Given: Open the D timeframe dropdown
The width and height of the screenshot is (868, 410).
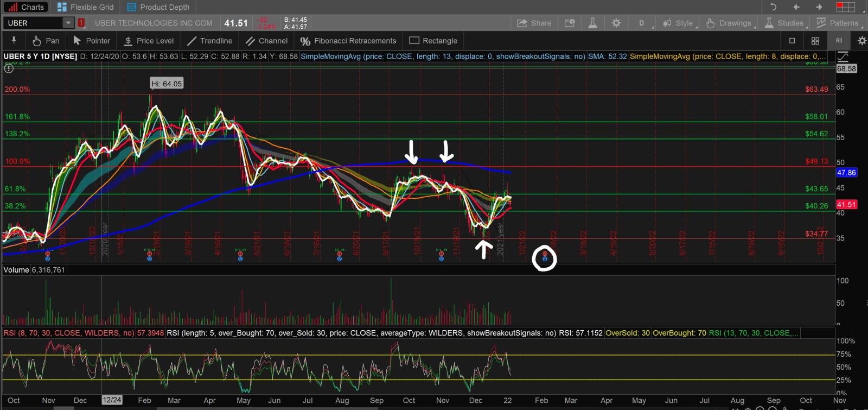Looking at the screenshot, I should pos(642,23).
